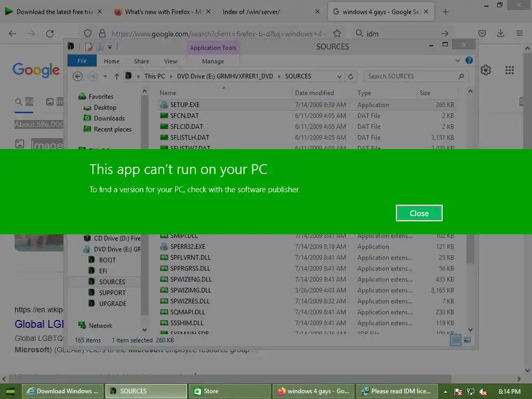Select DVD Drive (E:) breadcrumb segment
Viewport: 532px width, 399px height.
(x=224, y=76)
